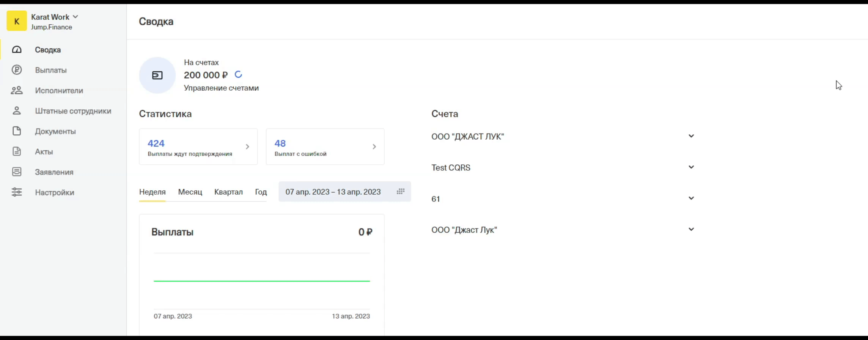Click the Сводка dashboard icon in sidebar
868x340 pixels.
[17, 50]
